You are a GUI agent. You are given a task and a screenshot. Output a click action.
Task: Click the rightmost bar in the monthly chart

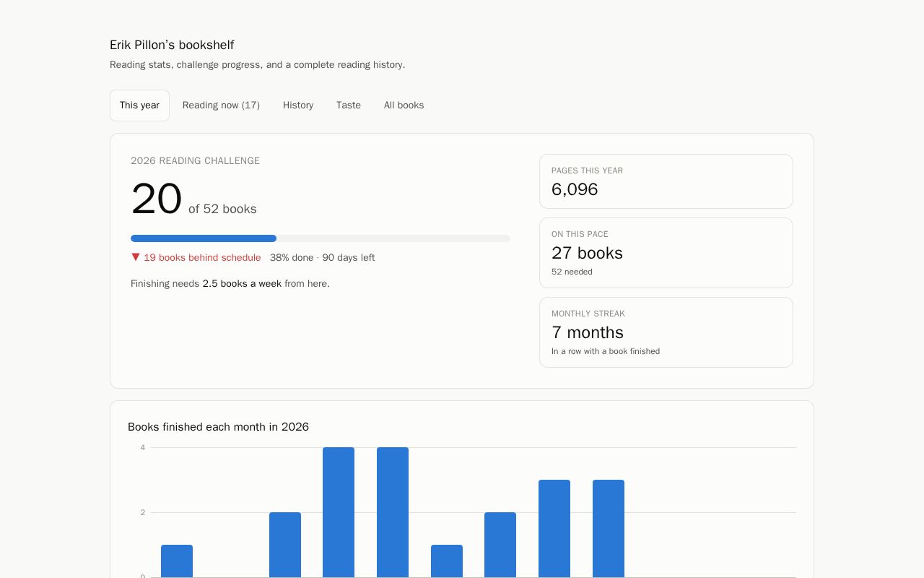pyautogui.click(x=609, y=529)
